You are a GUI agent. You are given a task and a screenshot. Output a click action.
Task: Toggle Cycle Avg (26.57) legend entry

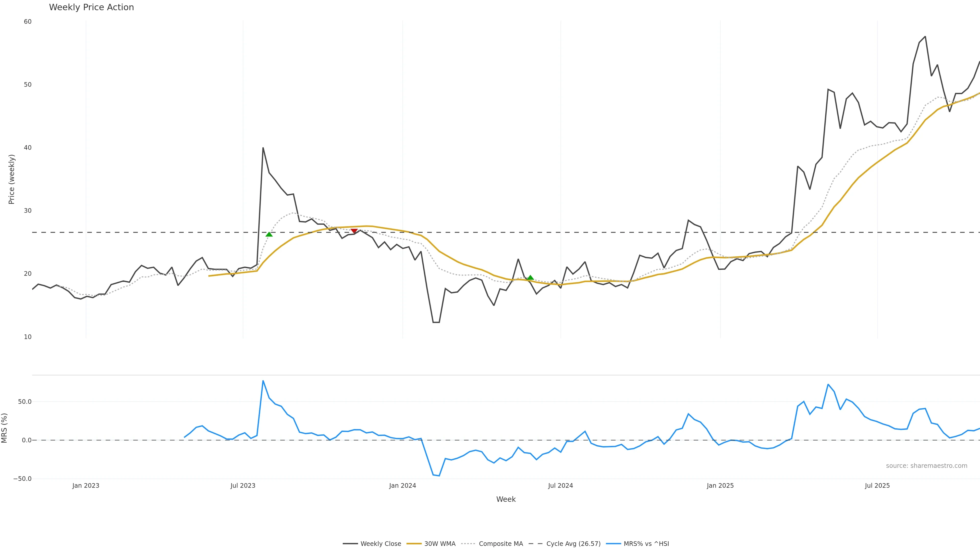click(x=573, y=544)
